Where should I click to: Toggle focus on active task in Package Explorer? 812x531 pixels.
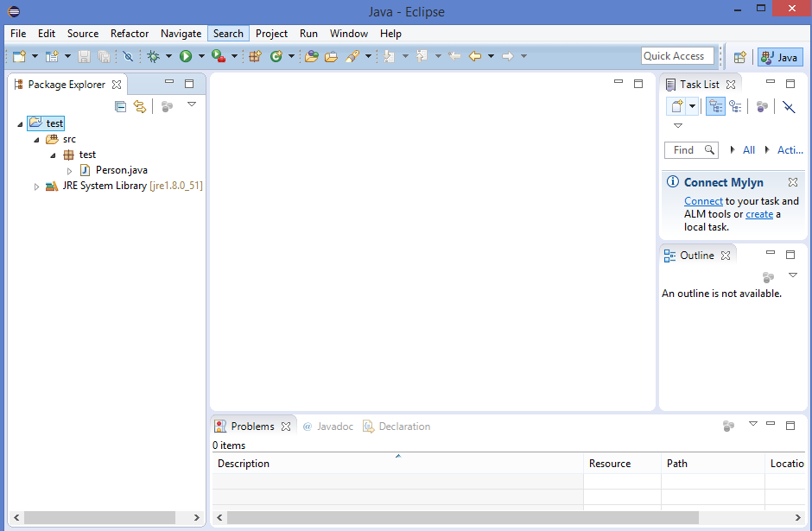[x=167, y=106]
